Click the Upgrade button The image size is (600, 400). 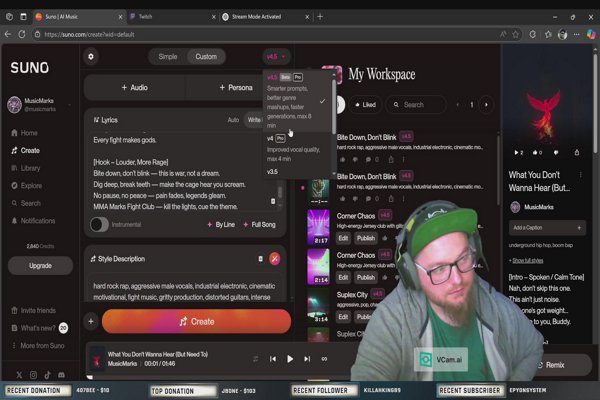coord(40,266)
